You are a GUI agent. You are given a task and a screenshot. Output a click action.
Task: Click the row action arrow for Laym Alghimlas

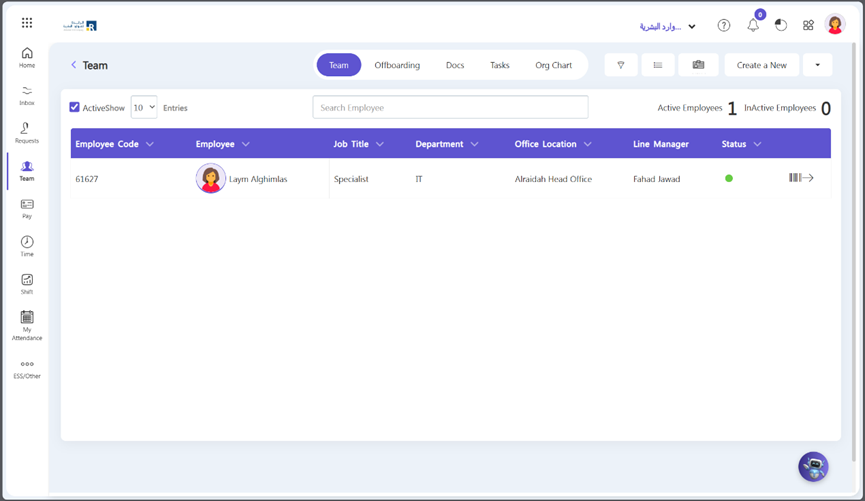click(801, 178)
